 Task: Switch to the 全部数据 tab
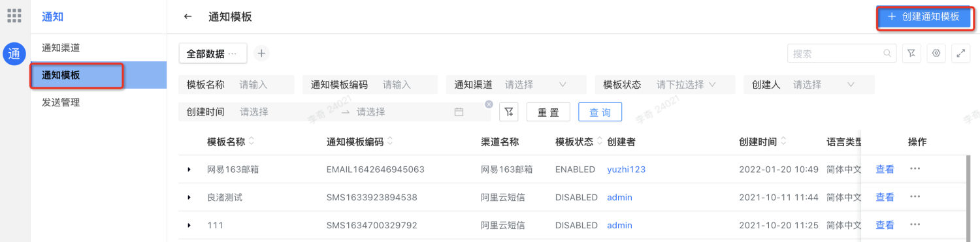[x=212, y=53]
